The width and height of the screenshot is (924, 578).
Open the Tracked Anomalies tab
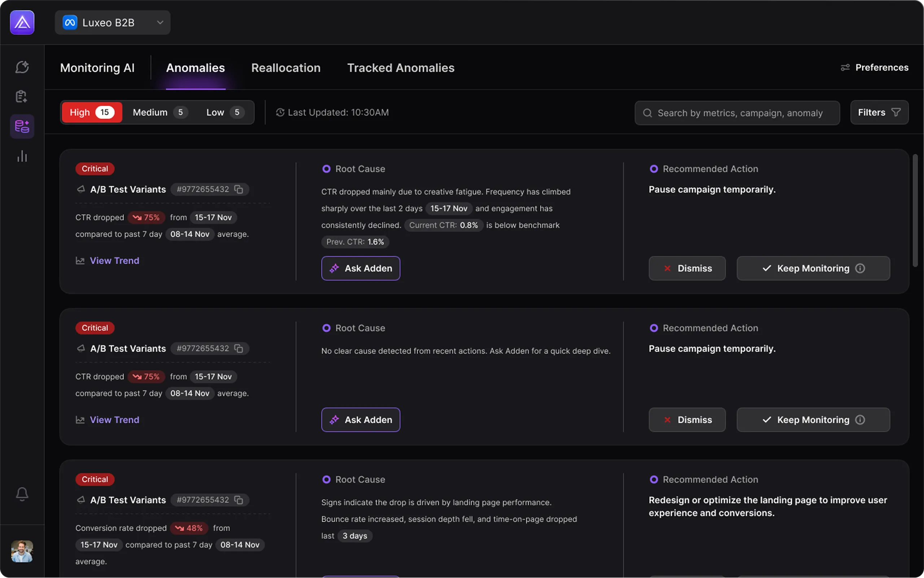click(x=400, y=68)
